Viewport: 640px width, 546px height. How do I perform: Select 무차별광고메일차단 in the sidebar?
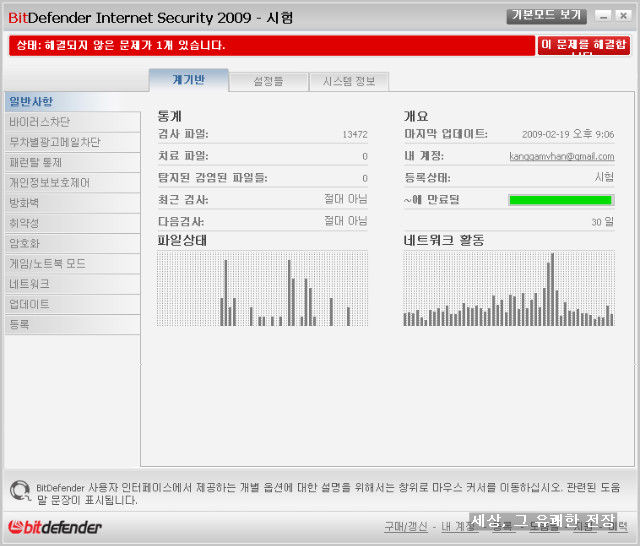pyautogui.click(x=73, y=142)
